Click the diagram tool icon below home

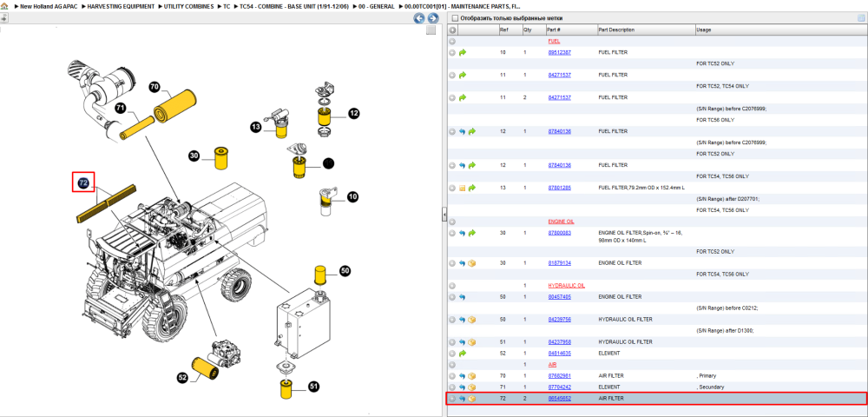click(x=3, y=17)
